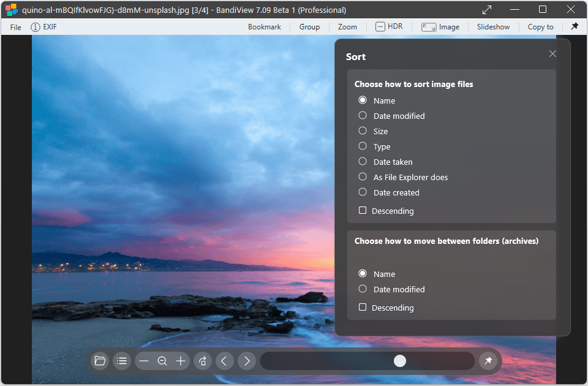The width and height of the screenshot is (588, 386).
Task: Go to previous image arrow
Action: click(224, 361)
